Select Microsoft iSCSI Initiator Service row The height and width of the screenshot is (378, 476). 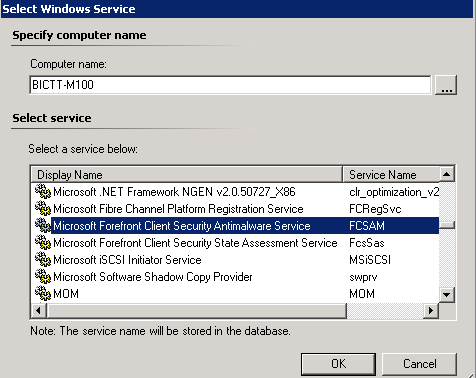(127, 260)
